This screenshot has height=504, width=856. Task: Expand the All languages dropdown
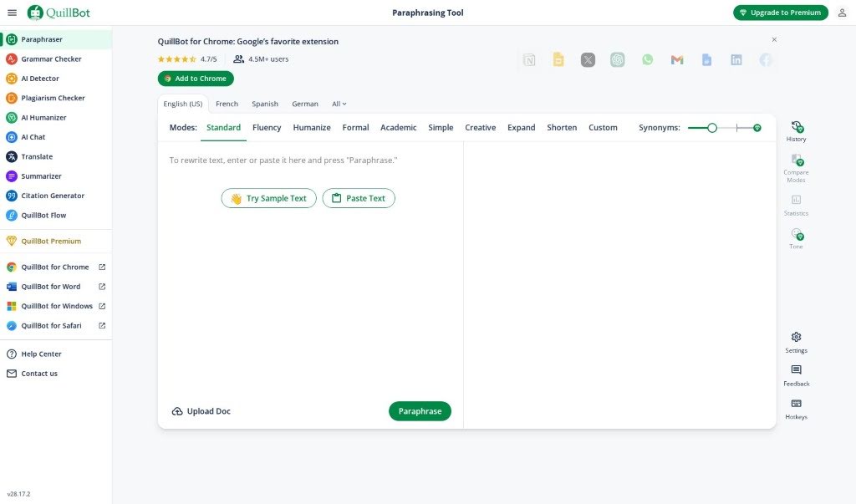coord(338,104)
